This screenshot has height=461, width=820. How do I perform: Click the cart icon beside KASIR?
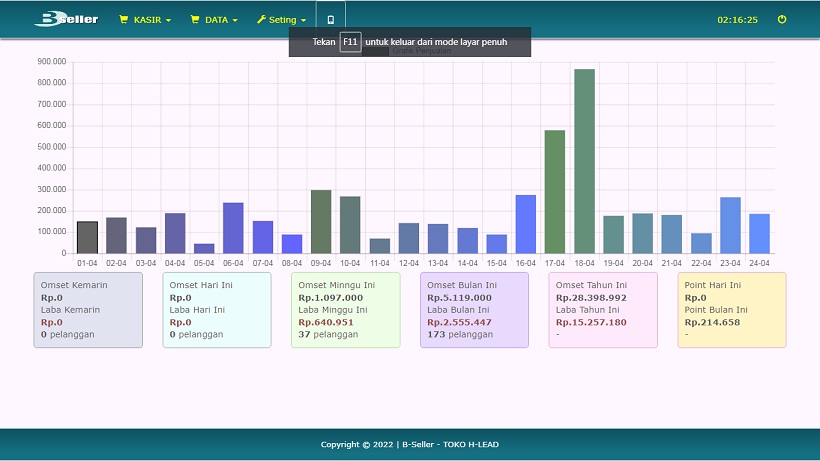124,19
